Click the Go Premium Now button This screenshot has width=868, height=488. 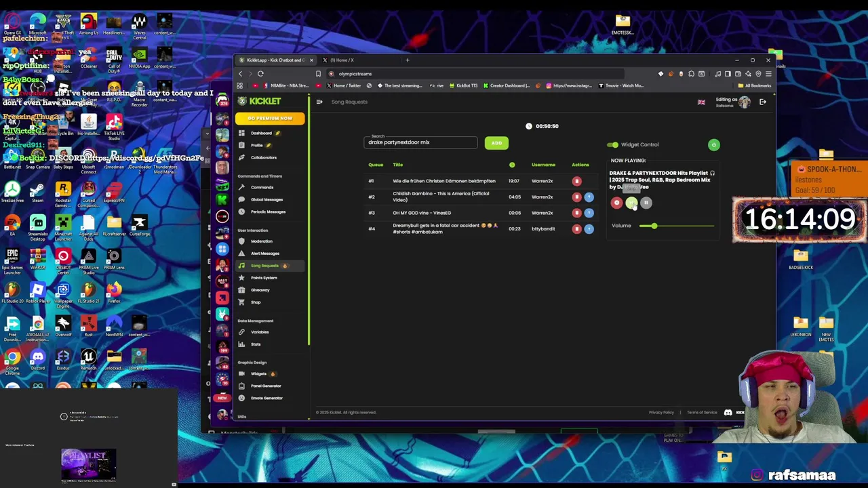click(x=270, y=119)
